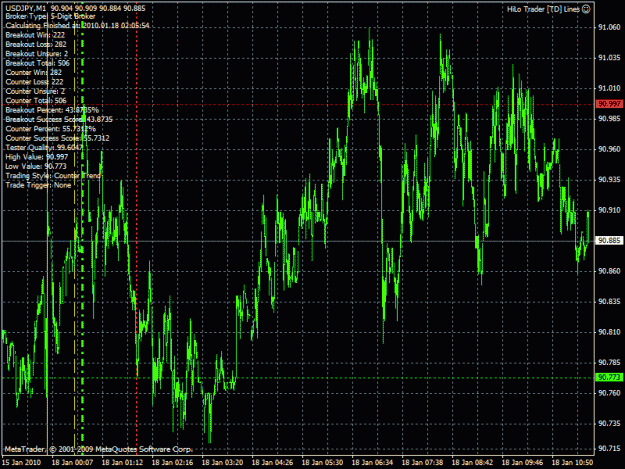The image size is (625, 469).
Task: Click the 91.060 price scale label
Action: 609,27
